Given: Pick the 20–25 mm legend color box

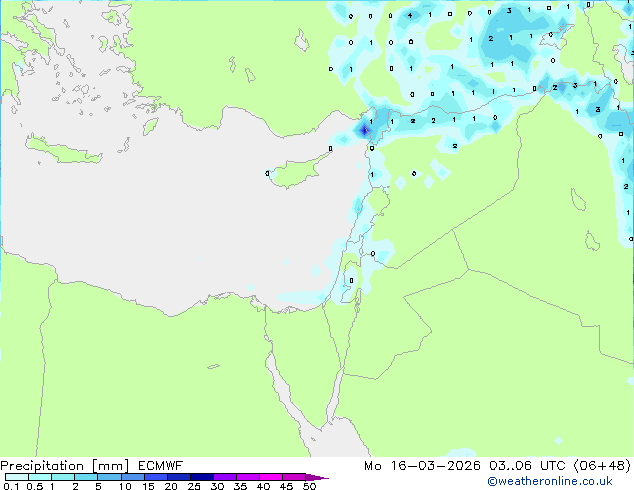Looking at the screenshot, I should [179, 477].
